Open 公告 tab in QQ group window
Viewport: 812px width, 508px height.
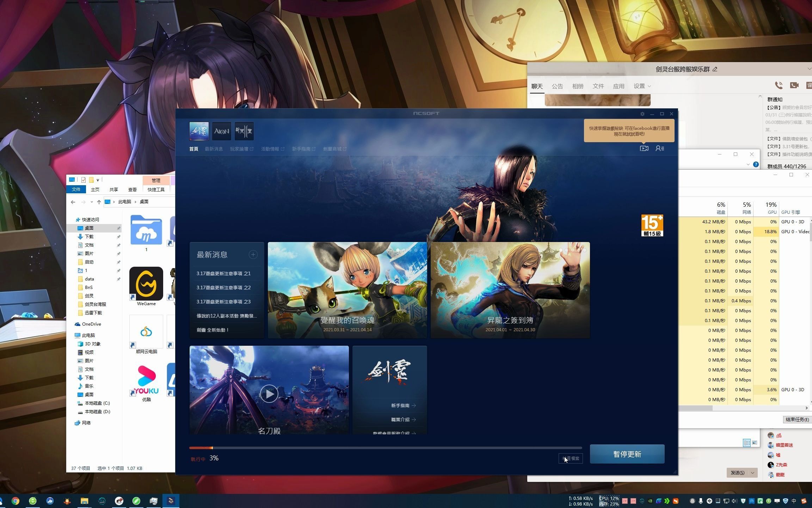point(557,86)
